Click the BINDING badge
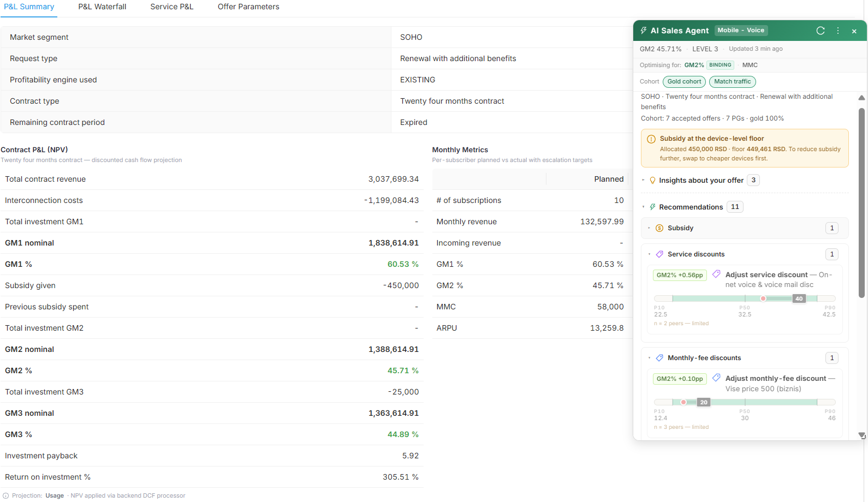Viewport: 868px width, 502px height. (x=720, y=65)
